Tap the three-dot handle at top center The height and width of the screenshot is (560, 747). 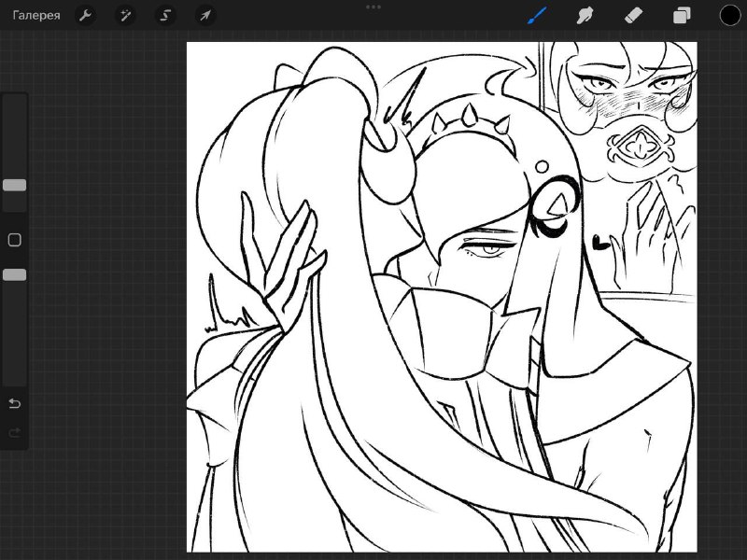(373, 7)
